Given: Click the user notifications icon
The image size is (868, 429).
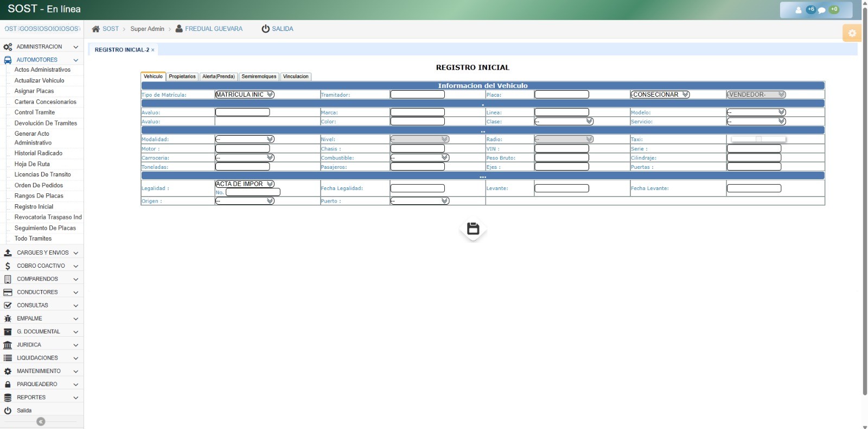Looking at the screenshot, I should click(x=798, y=10).
